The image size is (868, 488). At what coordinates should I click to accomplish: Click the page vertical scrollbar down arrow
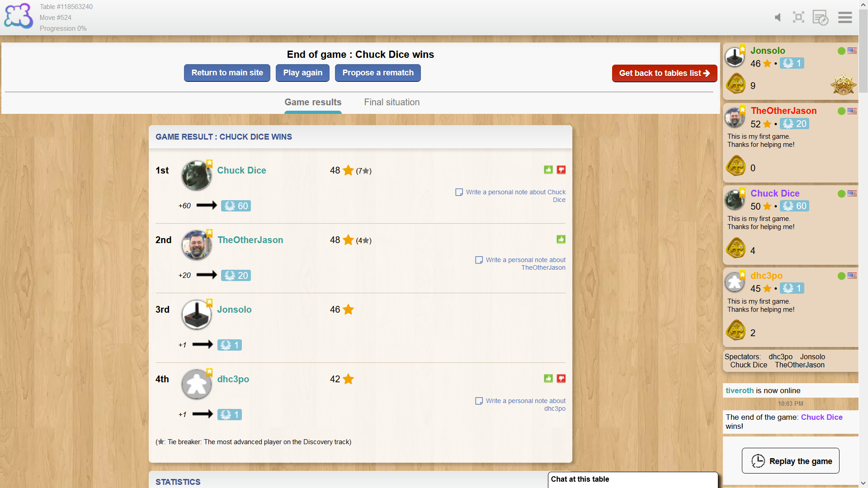point(863,483)
